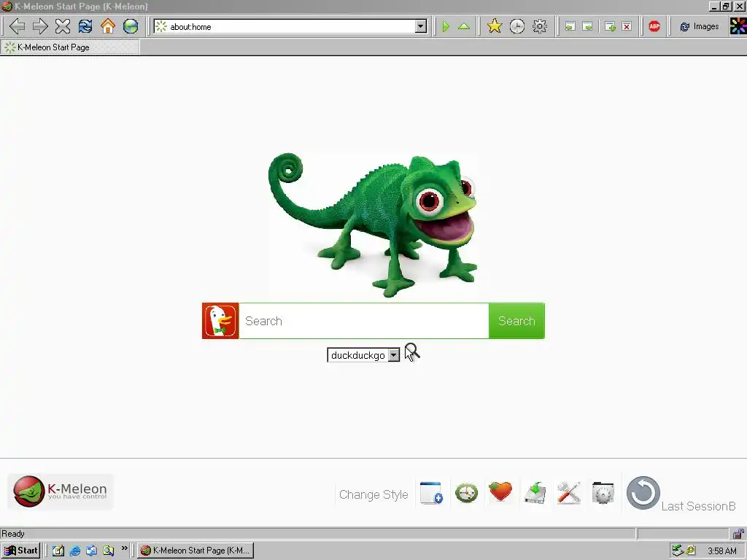Open a new tab with the plus icon
The width and height of the screenshot is (747, 560).
[x=610, y=27]
